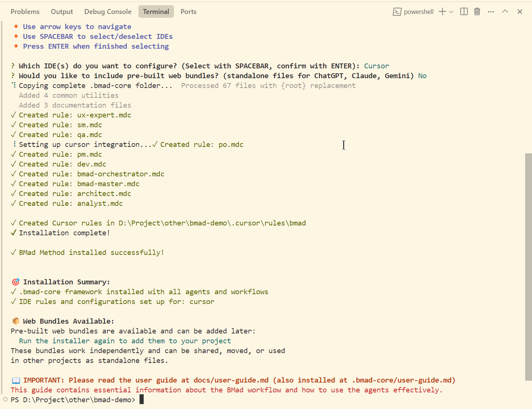532x409 pixels.
Task: Open the Output tab
Action: tap(62, 12)
